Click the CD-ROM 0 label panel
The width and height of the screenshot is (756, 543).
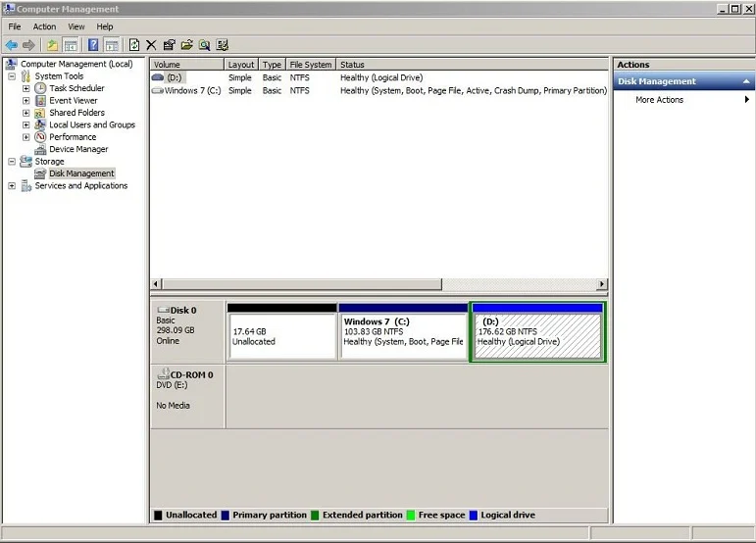pos(187,396)
